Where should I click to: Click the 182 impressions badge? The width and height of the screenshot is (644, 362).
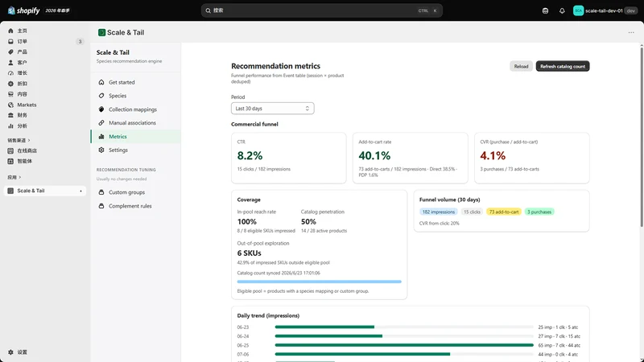[x=438, y=212]
